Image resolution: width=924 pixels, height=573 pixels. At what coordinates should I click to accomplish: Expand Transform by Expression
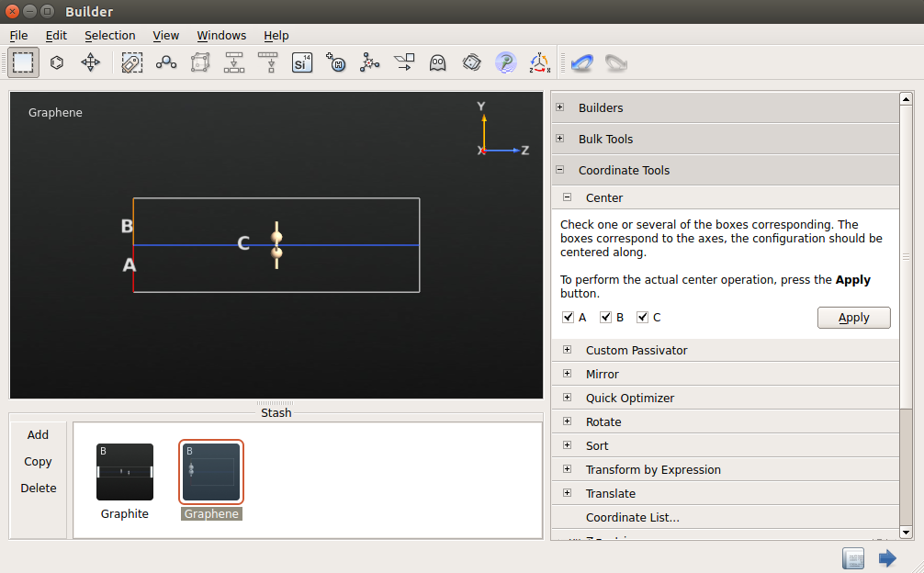567,469
